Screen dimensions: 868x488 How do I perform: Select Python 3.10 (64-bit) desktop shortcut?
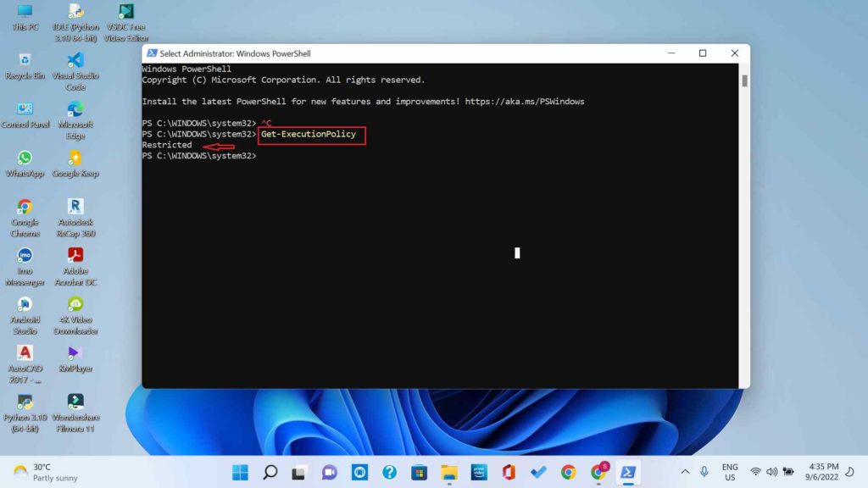click(x=25, y=413)
